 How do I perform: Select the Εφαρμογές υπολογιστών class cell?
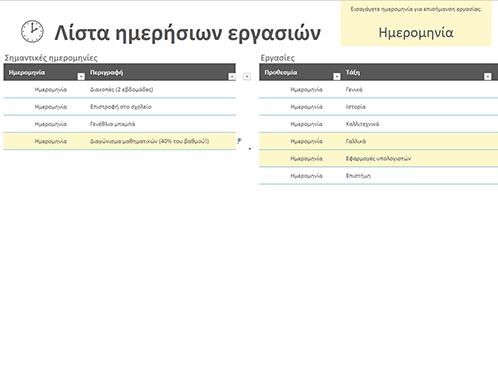420,159
